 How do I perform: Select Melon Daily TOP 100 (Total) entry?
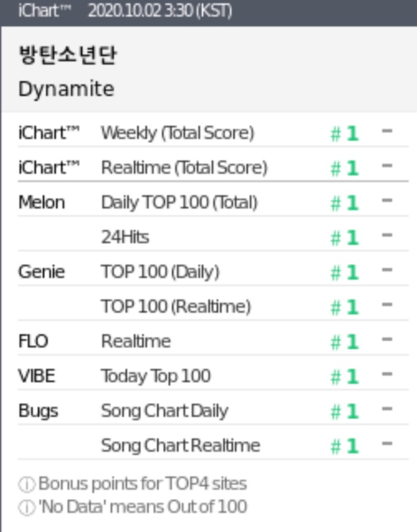pos(213,202)
